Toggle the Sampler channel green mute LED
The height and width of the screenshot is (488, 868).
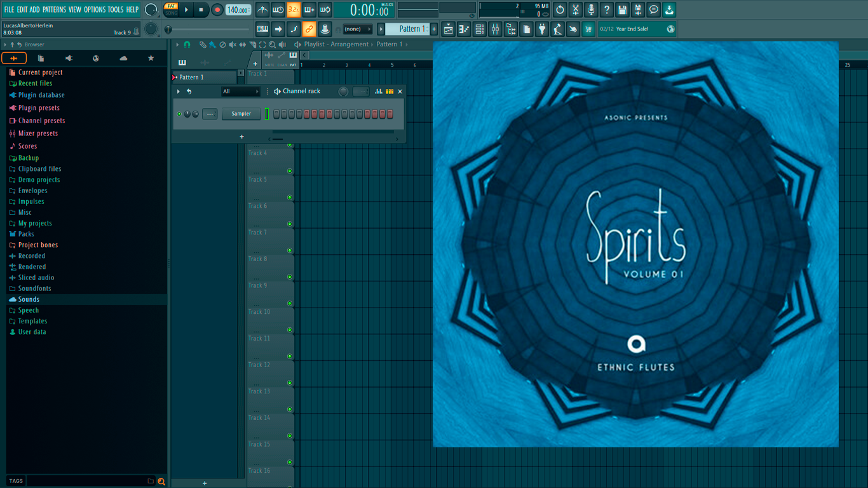coord(179,114)
